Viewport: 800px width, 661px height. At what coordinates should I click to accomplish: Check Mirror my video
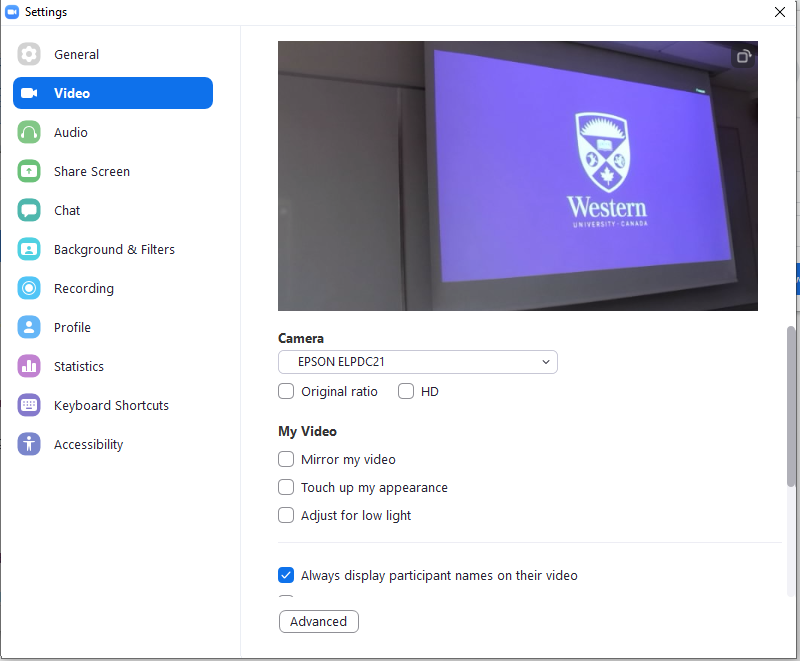286,459
